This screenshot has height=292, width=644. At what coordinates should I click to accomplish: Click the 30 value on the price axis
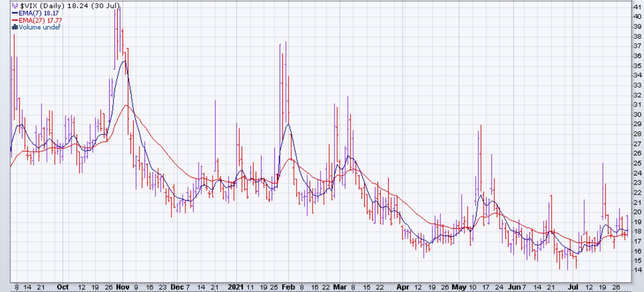coord(637,114)
